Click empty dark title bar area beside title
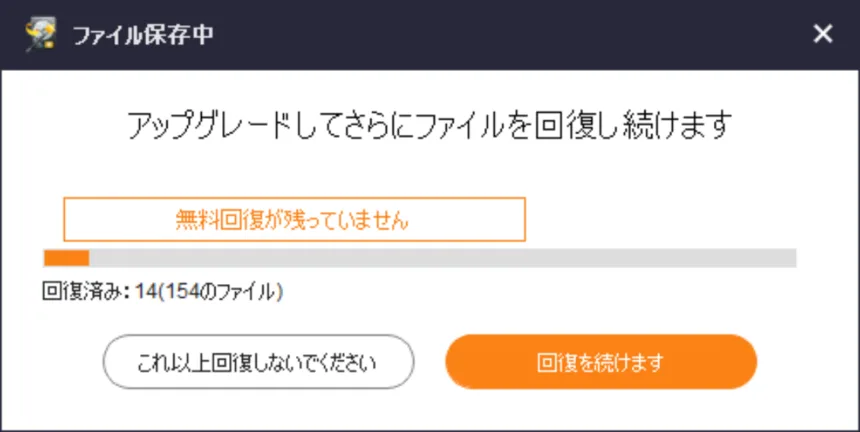Image resolution: width=860 pixels, height=432 pixels. pyautogui.click(x=494, y=35)
